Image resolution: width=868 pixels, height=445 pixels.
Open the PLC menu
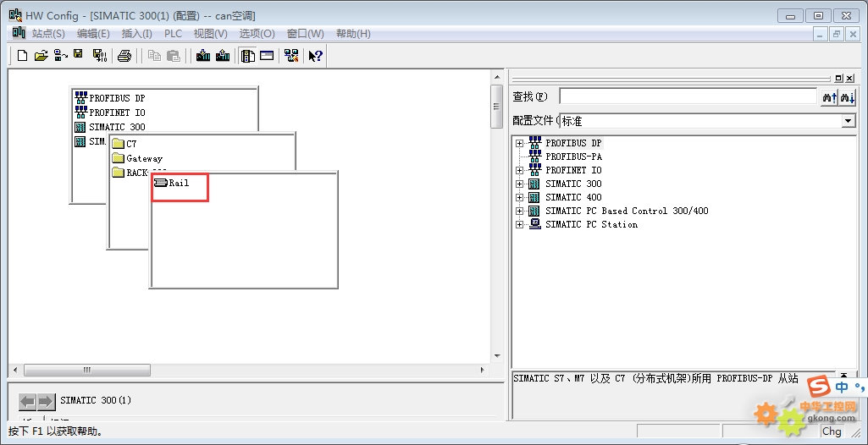click(x=173, y=34)
